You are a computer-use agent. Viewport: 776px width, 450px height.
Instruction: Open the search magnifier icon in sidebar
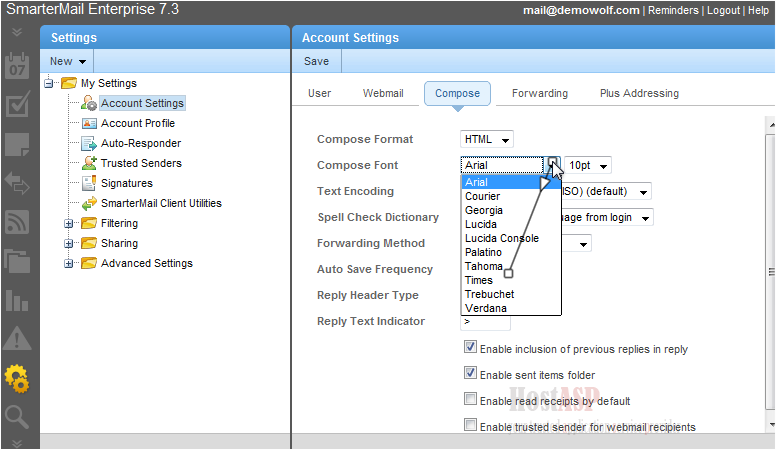[17, 417]
